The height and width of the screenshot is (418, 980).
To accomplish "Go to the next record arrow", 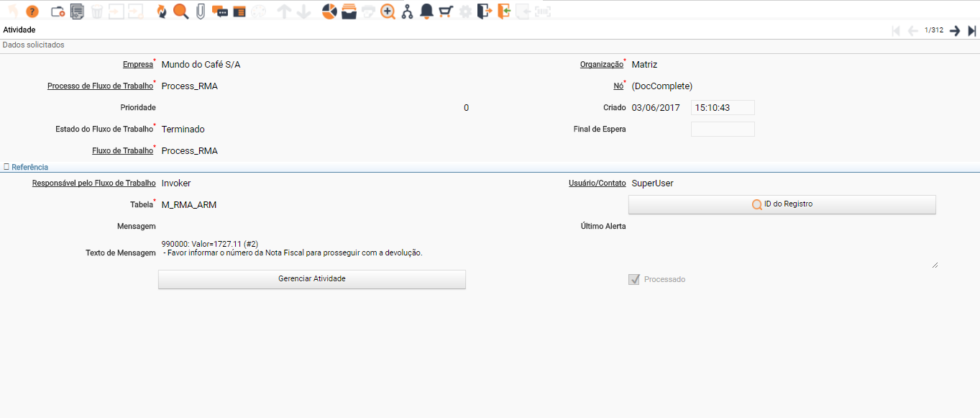I will 955,30.
